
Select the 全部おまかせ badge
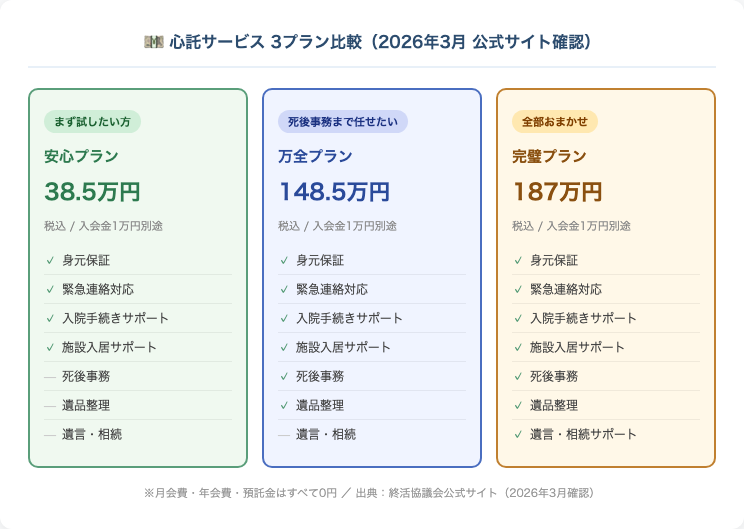(x=555, y=121)
